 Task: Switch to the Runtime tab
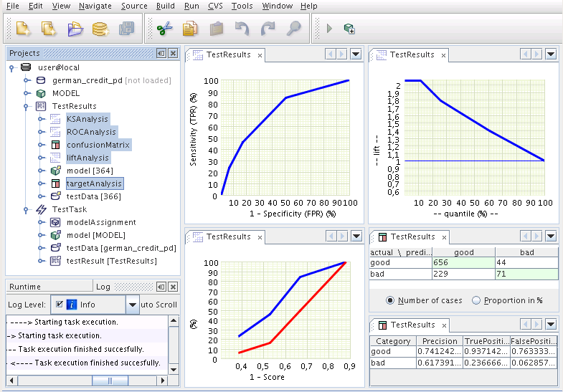click(x=49, y=287)
